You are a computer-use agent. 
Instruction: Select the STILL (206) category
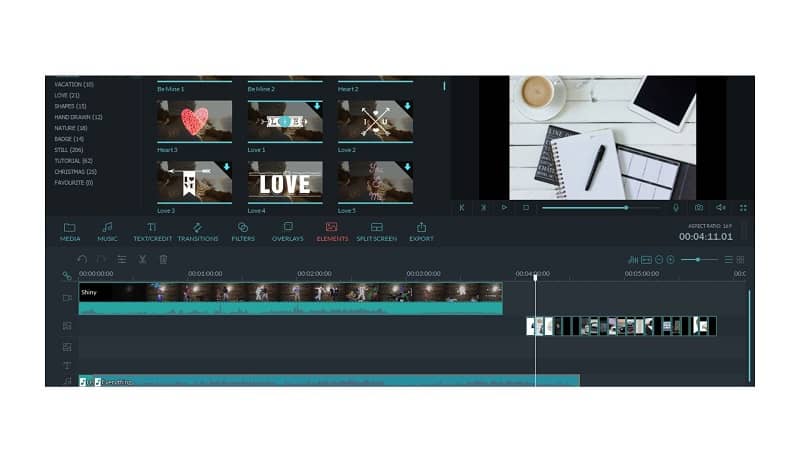68,150
